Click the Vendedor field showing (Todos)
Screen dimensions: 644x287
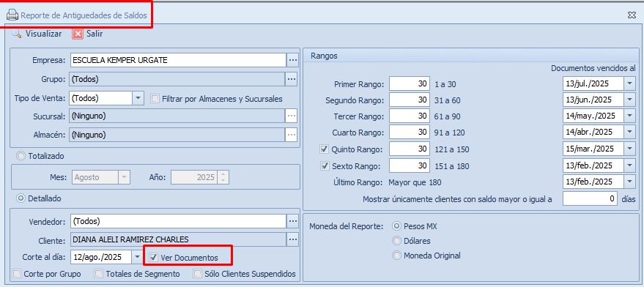tap(178, 221)
